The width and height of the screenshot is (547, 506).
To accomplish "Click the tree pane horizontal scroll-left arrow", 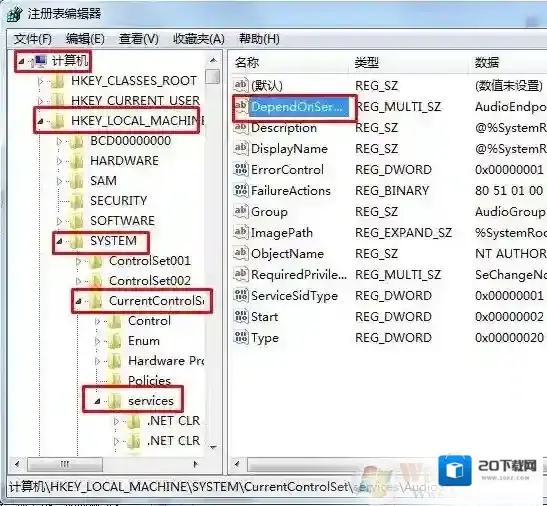I will point(17,464).
